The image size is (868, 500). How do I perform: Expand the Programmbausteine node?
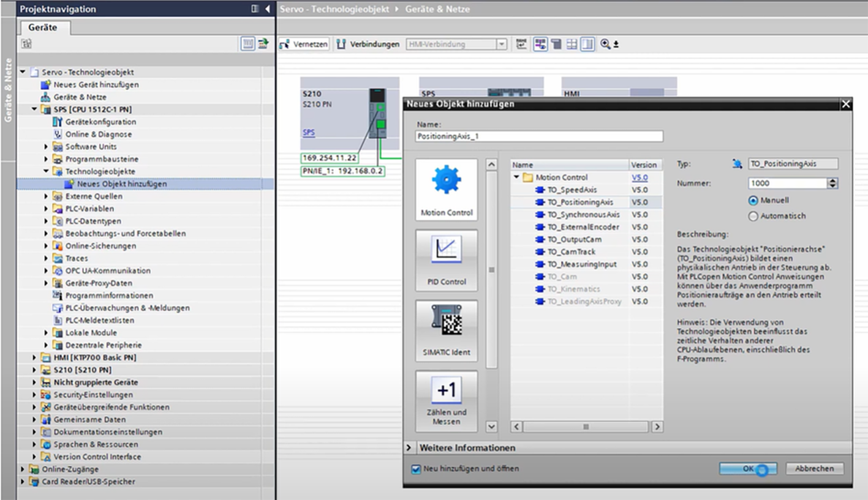coord(47,159)
